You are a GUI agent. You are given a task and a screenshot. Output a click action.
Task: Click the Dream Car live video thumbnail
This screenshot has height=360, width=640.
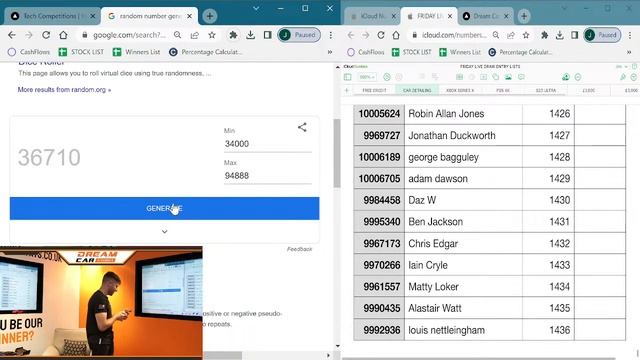tap(101, 302)
